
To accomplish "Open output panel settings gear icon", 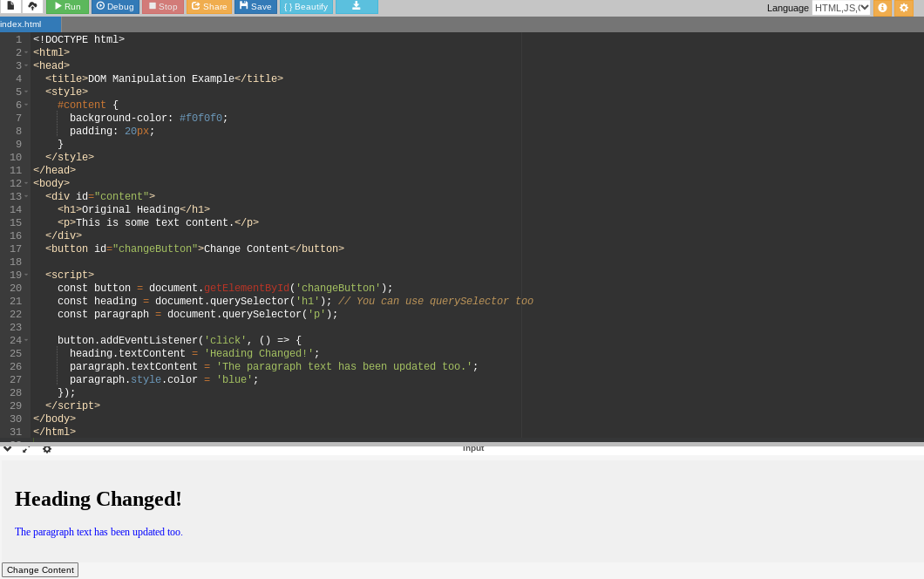I will 47,449.
